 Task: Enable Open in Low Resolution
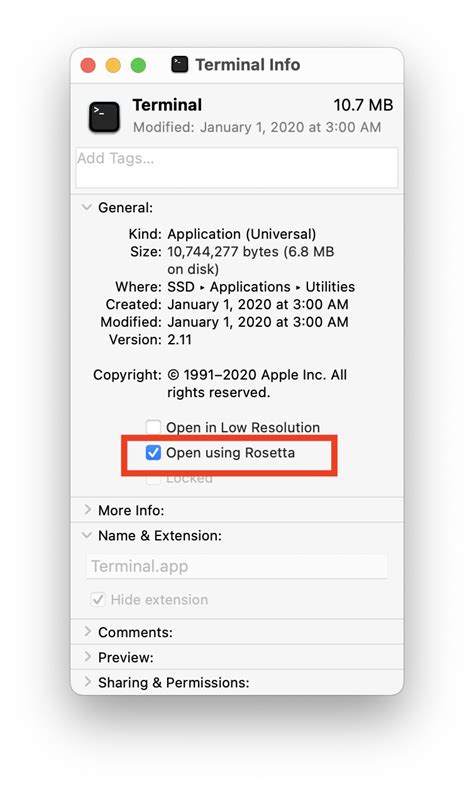pos(153,427)
